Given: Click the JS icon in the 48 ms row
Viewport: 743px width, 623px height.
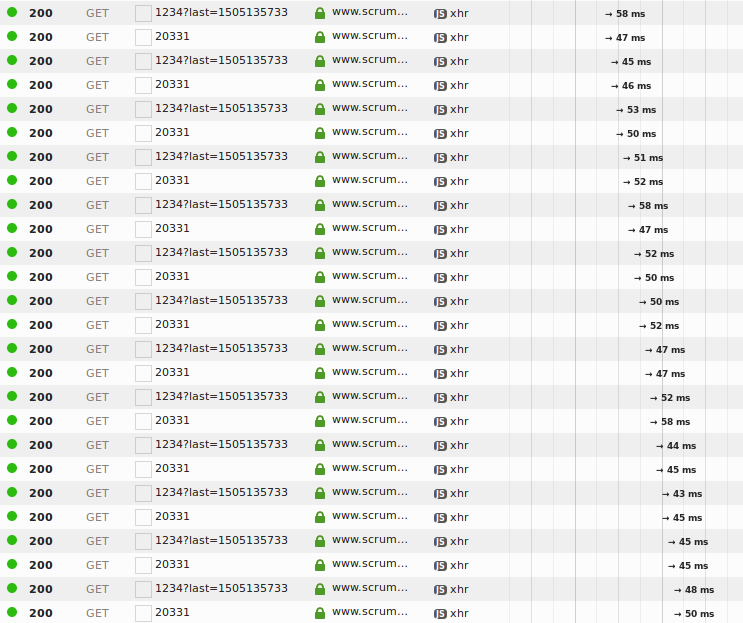Looking at the screenshot, I should (x=440, y=590).
